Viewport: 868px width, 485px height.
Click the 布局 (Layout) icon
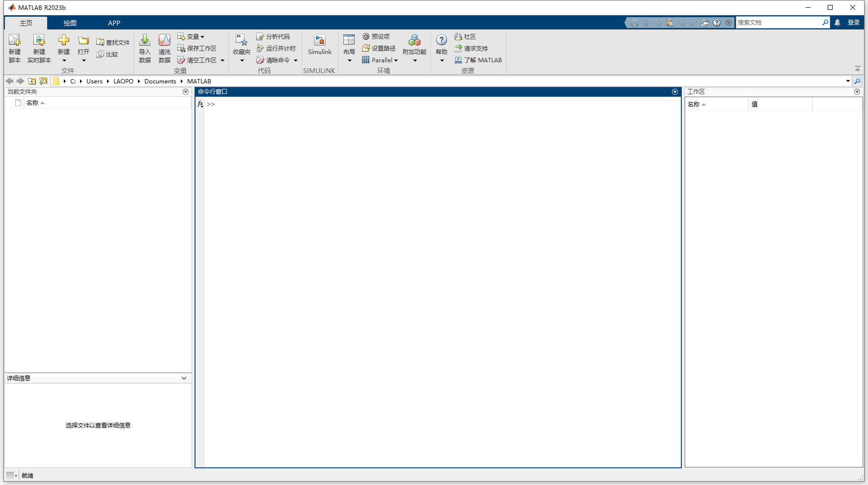349,40
